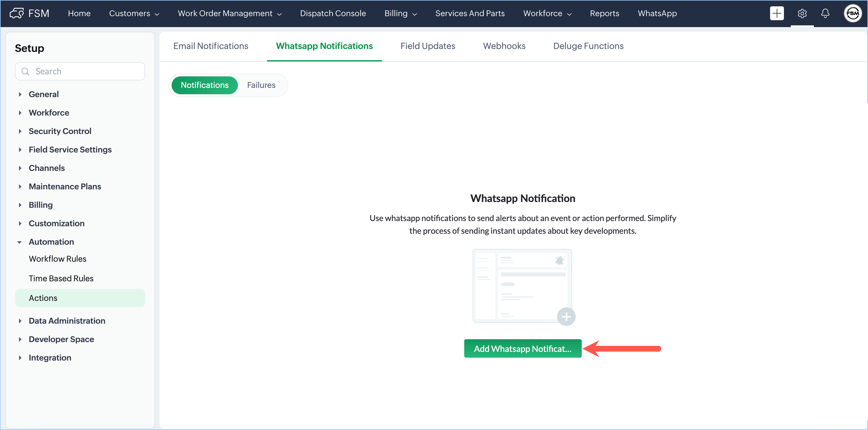Click the bell illustration thumbnail
This screenshot has width=868, height=430.
[x=559, y=260]
